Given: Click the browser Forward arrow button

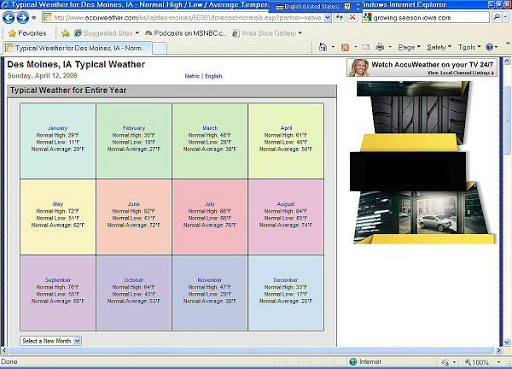Looking at the screenshot, I should pos(22,18).
